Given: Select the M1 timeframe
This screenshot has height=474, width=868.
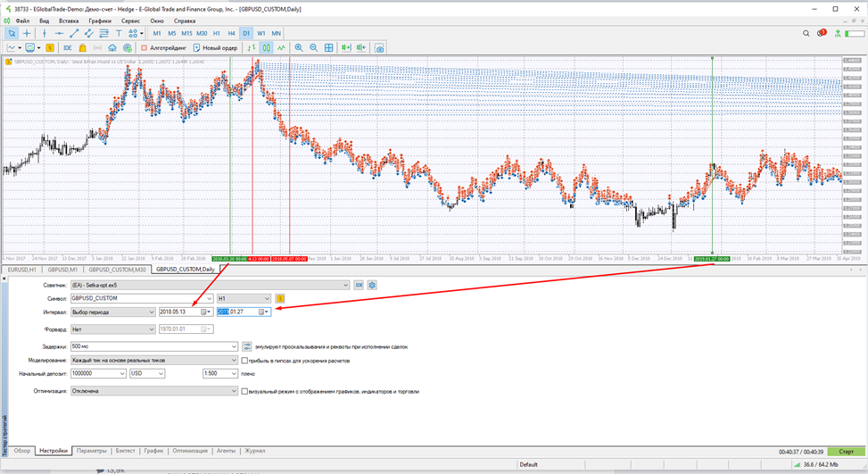Looking at the screenshot, I should (157, 33).
